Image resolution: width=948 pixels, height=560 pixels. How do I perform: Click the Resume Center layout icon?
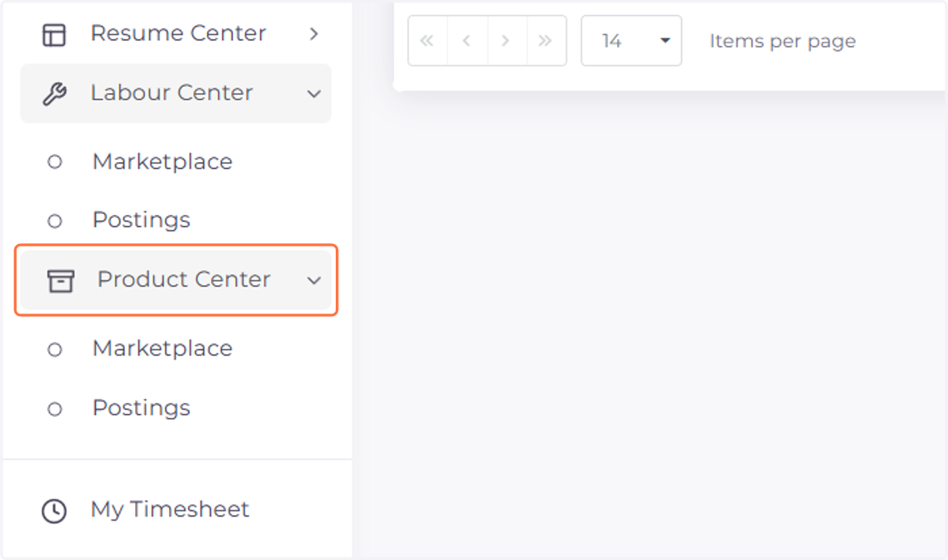(x=55, y=34)
